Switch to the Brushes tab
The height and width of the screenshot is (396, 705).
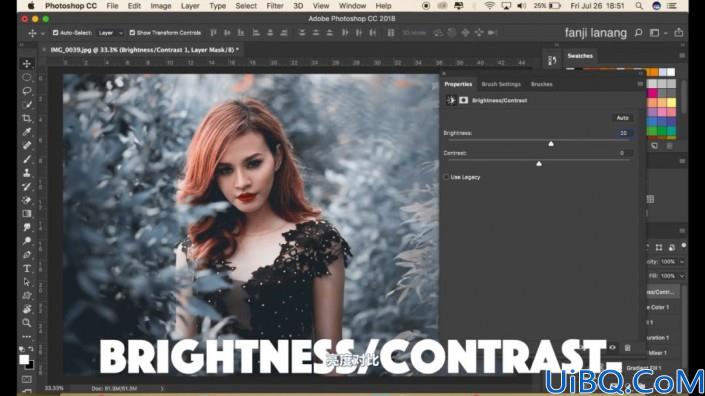pos(541,84)
